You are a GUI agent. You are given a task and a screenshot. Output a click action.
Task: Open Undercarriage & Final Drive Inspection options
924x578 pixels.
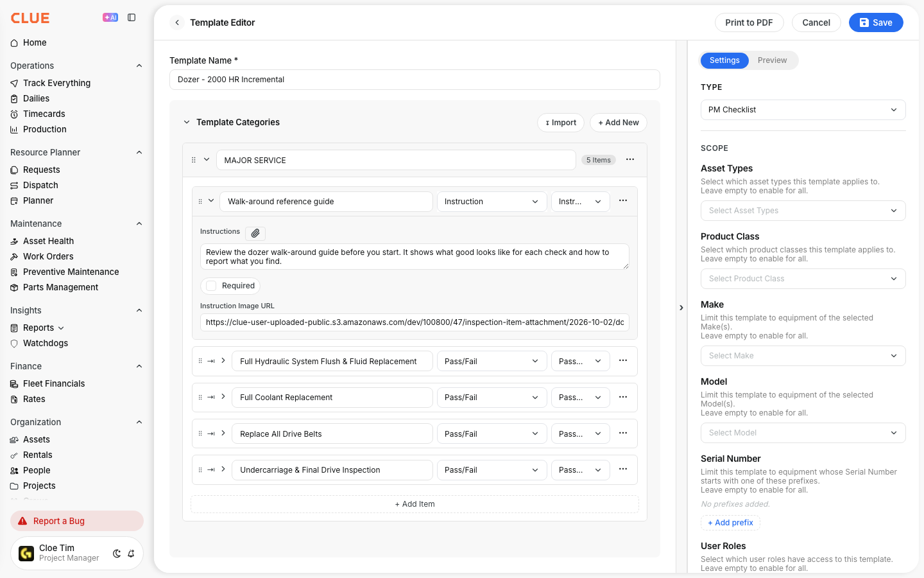coord(623,469)
